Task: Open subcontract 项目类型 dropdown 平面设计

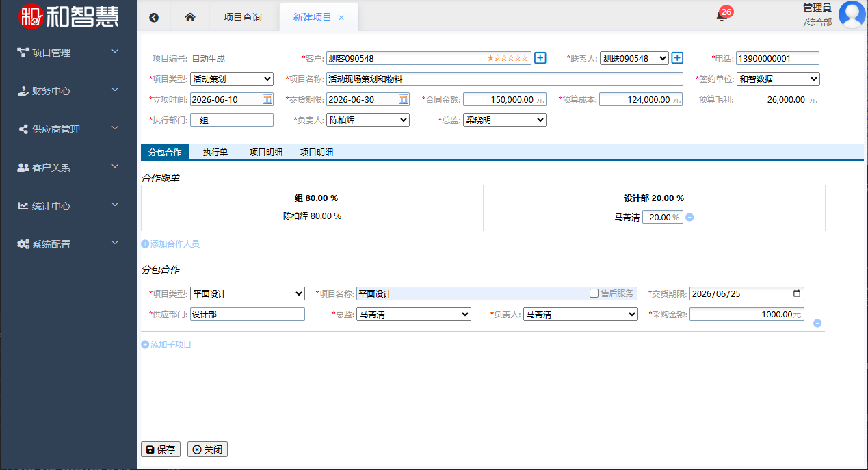Action: 248,293
